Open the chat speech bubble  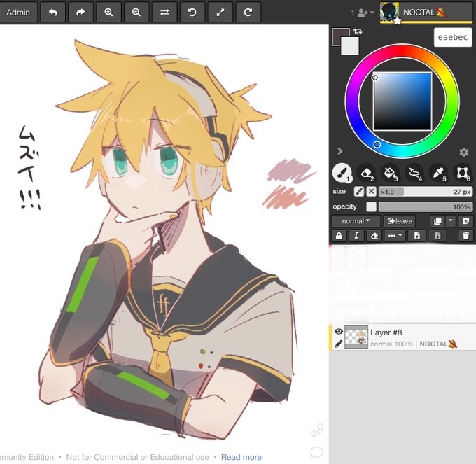click(316, 452)
